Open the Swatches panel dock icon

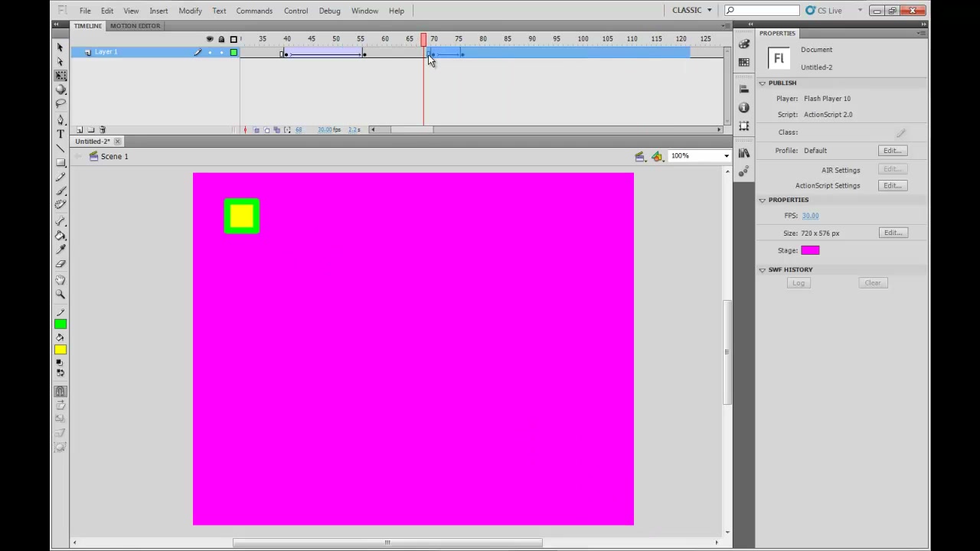click(744, 63)
